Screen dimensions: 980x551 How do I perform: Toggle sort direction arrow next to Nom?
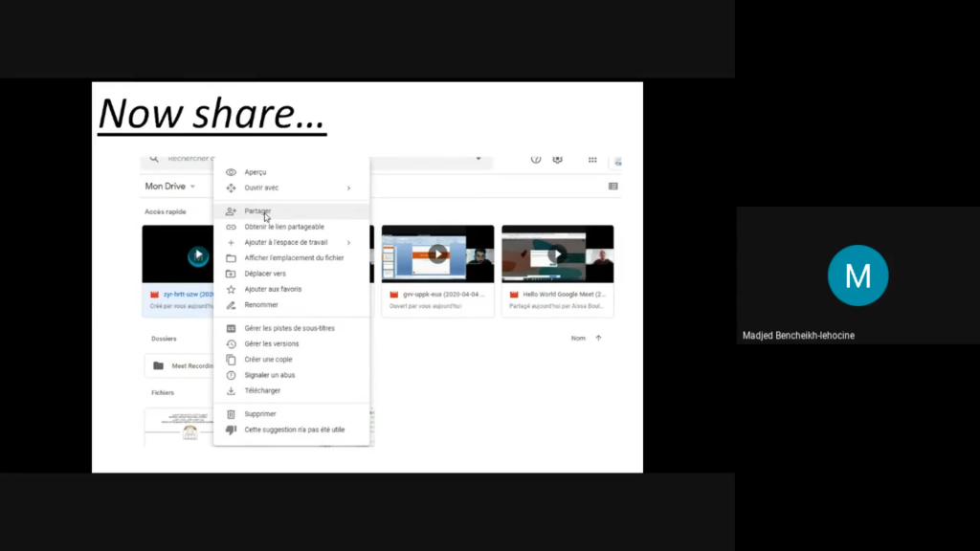click(599, 338)
